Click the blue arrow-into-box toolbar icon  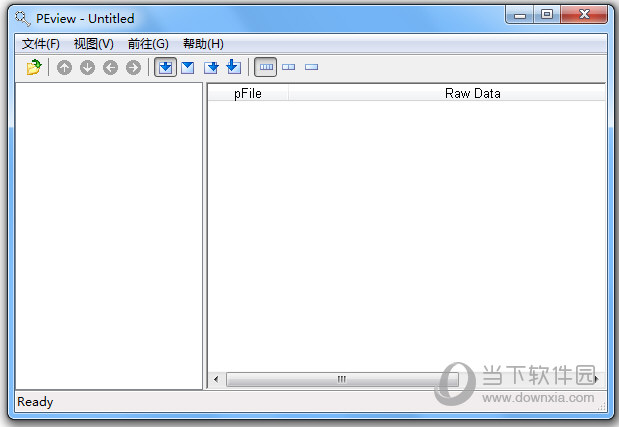coord(234,67)
